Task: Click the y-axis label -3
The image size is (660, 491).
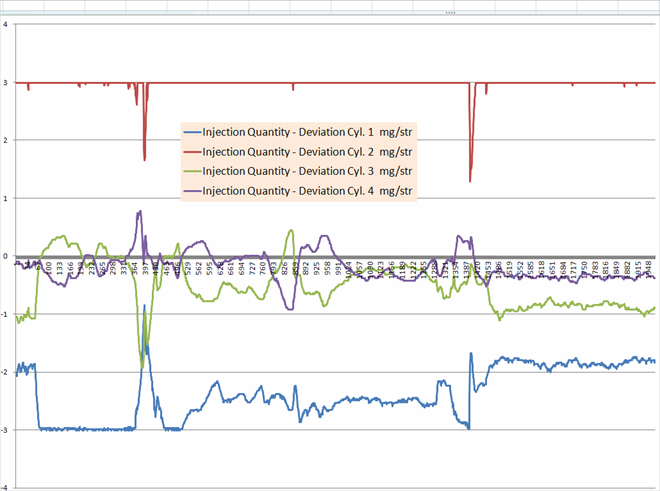Action: click(5, 430)
